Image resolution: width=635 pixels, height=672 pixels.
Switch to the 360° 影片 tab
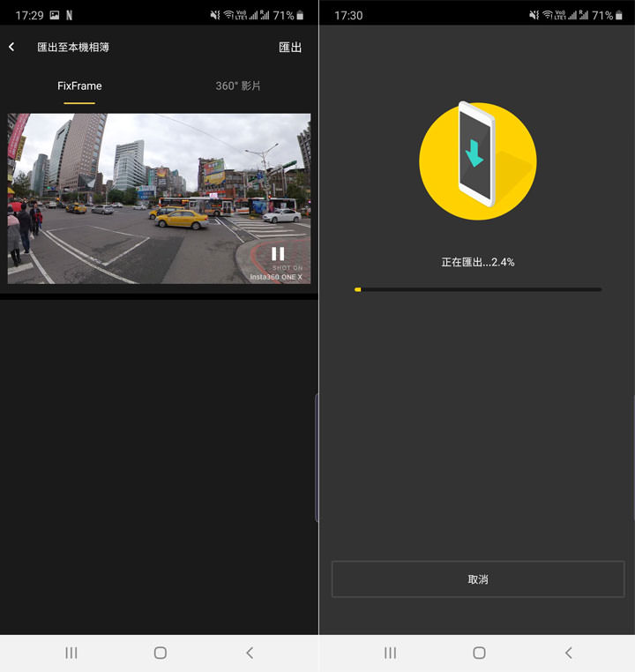[238, 86]
